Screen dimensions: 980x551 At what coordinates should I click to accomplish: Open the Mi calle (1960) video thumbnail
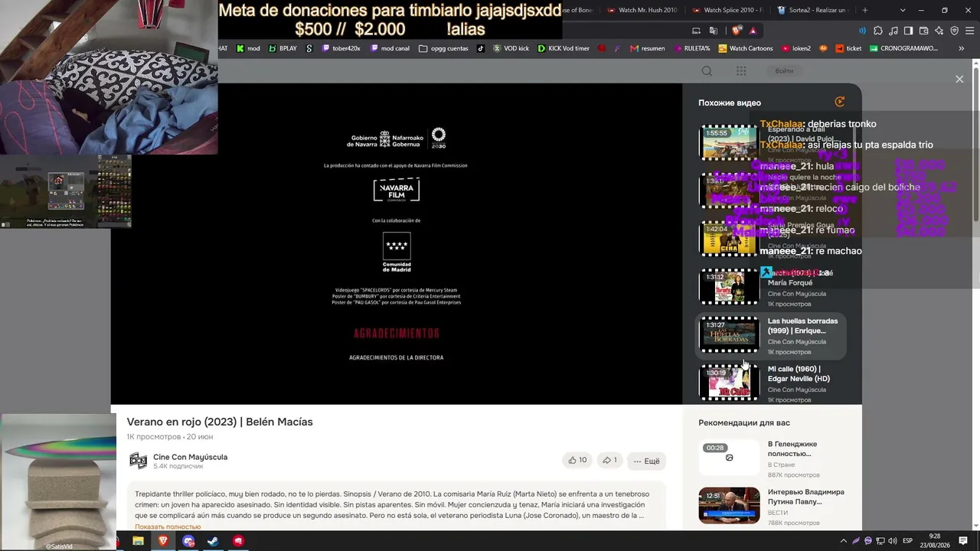[x=729, y=383]
